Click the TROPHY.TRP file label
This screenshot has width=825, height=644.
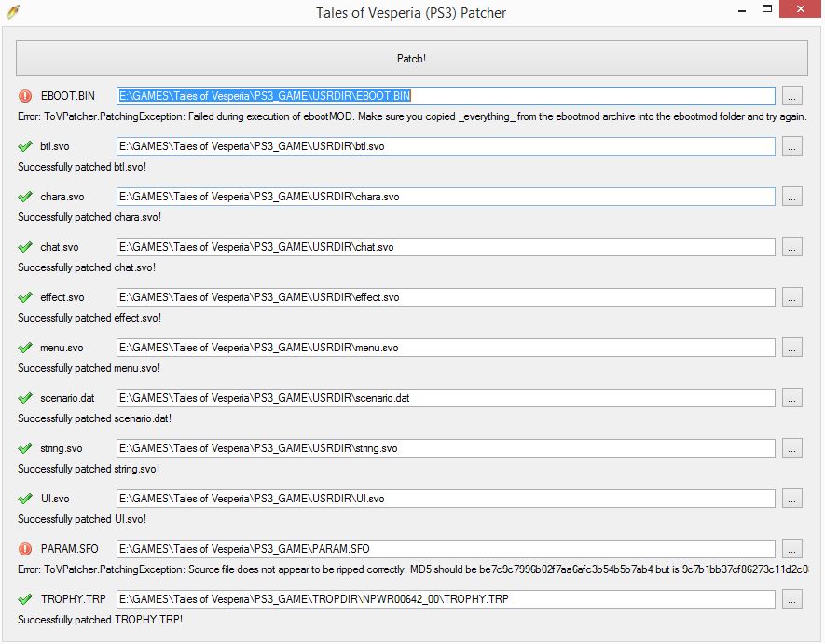click(73, 599)
